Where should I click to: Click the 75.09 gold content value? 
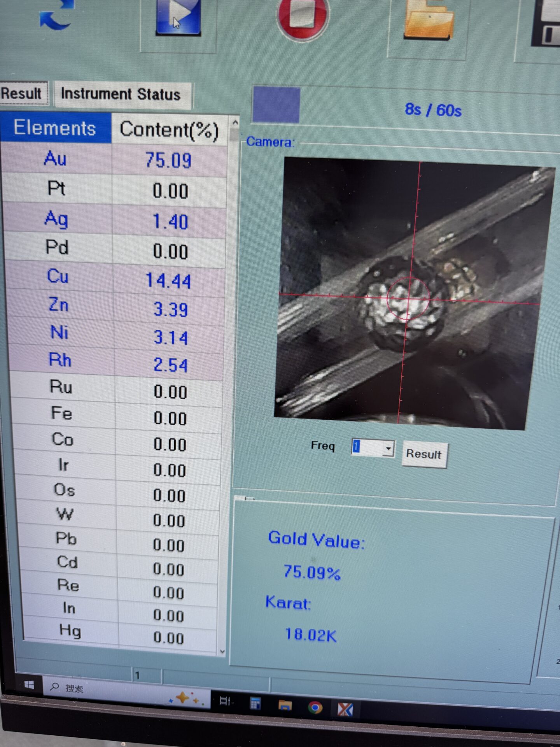169,160
